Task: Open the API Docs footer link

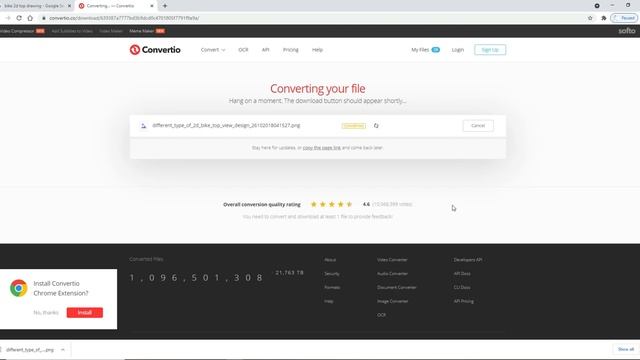Action: pos(462,273)
